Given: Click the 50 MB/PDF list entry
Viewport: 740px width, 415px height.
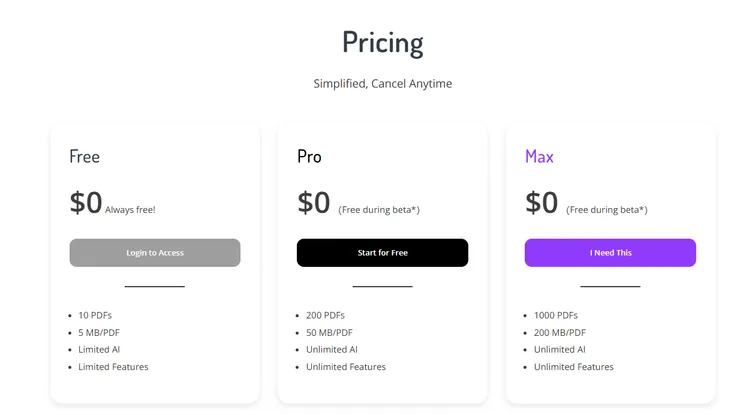Looking at the screenshot, I should point(329,332).
